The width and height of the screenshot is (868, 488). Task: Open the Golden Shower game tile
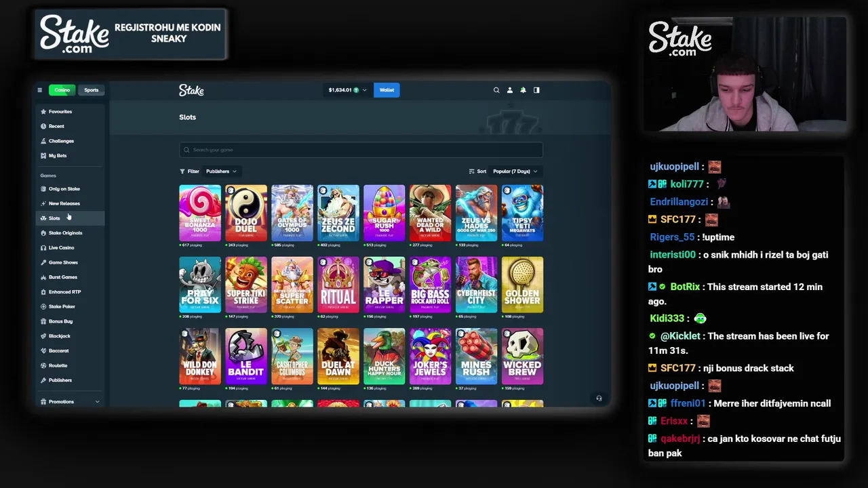(523, 285)
